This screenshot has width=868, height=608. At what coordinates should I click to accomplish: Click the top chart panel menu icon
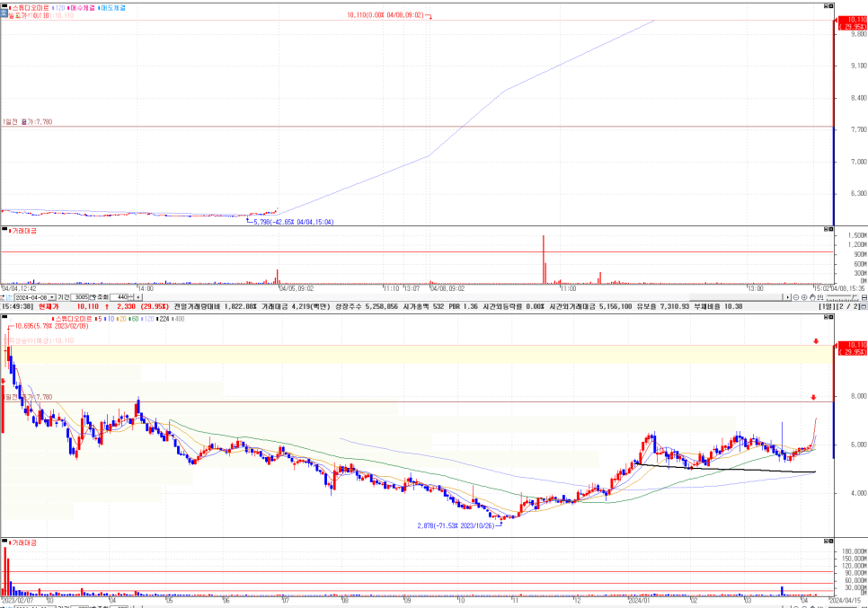click(x=4, y=7)
